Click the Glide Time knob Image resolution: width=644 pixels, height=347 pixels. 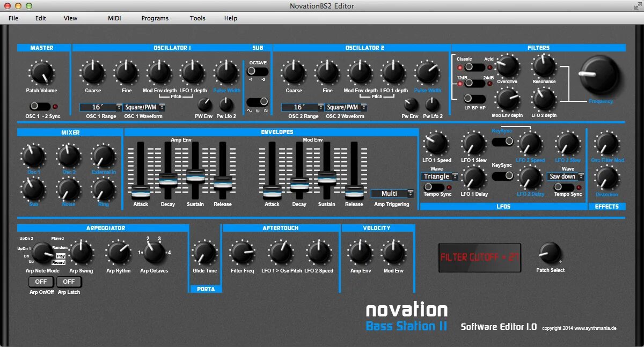tap(204, 253)
